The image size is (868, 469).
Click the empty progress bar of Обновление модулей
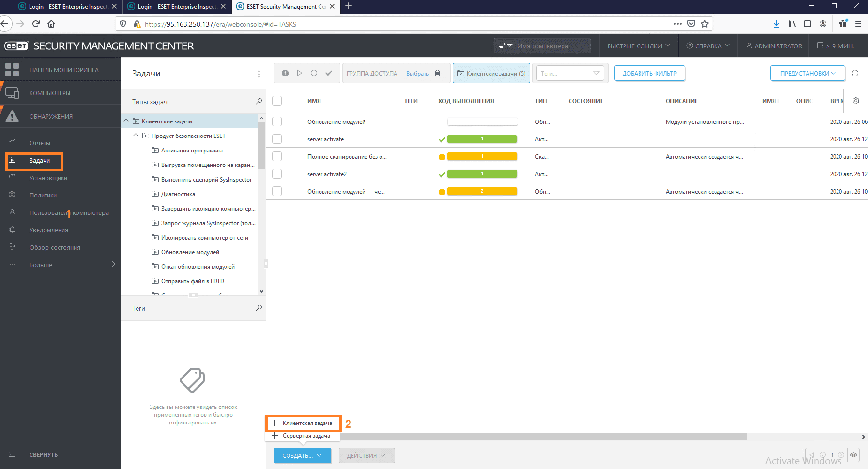482,121
